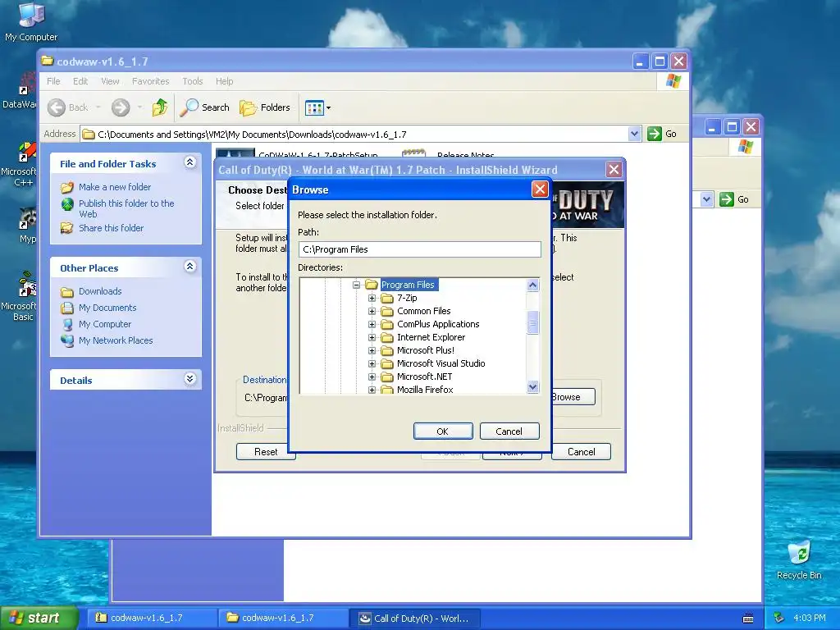Select ComPlus Applications folder
This screenshot has height=630, width=840.
pyautogui.click(x=438, y=324)
